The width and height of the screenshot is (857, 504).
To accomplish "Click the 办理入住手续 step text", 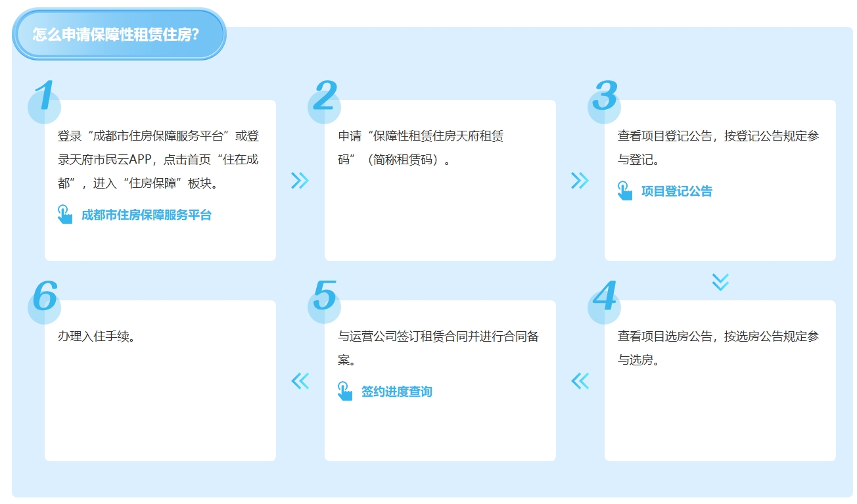I will tap(97, 336).
